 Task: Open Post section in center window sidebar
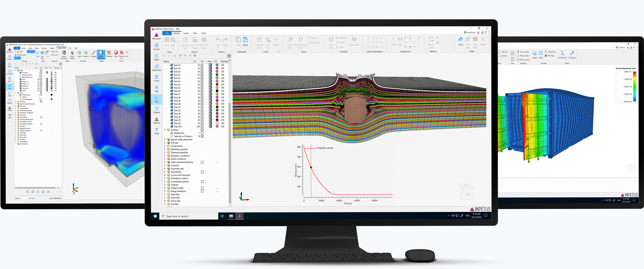(x=156, y=89)
